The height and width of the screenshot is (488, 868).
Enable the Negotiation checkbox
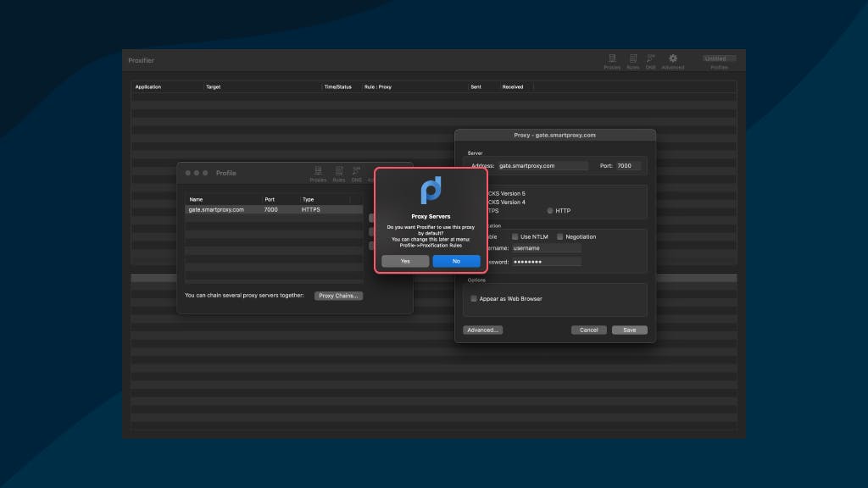pos(559,237)
